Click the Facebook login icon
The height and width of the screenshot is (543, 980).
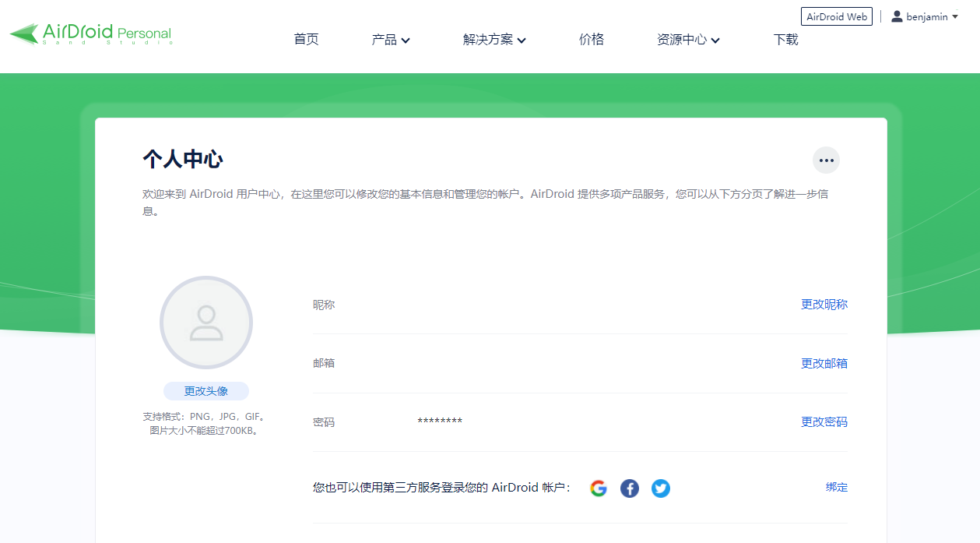coord(629,488)
